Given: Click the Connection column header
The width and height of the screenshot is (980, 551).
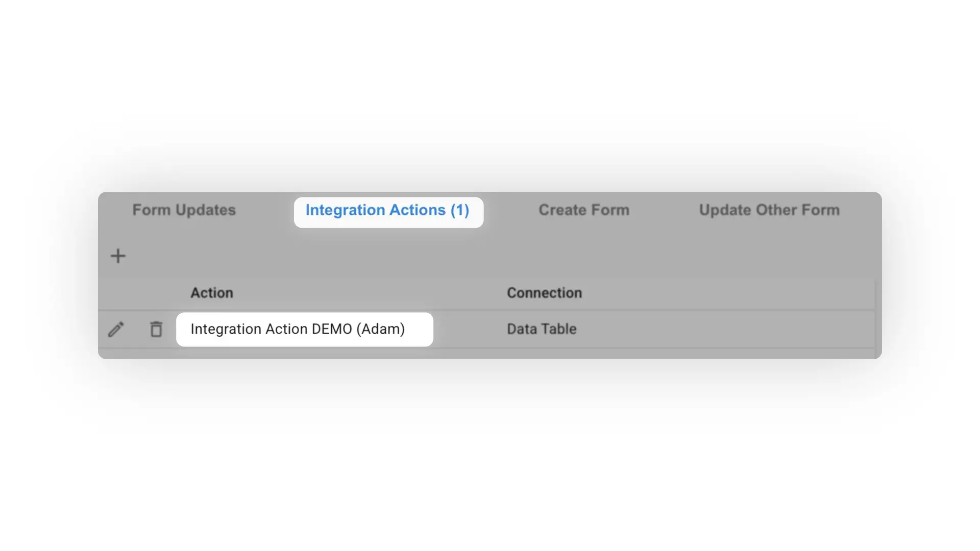Looking at the screenshot, I should pyautogui.click(x=544, y=292).
